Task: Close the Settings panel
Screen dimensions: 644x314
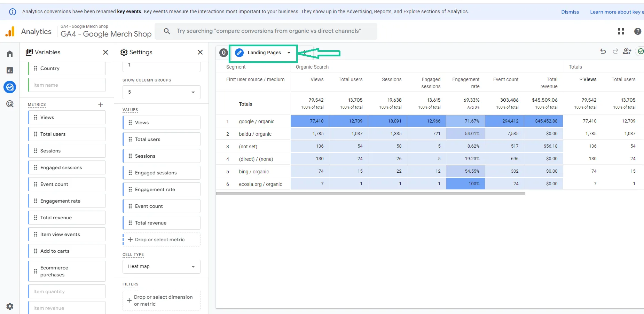Action: pyautogui.click(x=200, y=52)
